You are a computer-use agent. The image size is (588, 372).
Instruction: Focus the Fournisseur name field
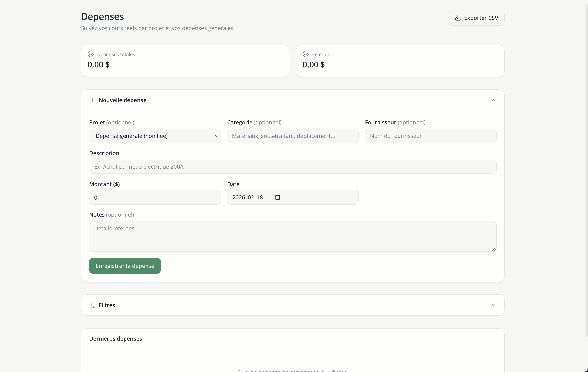430,136
